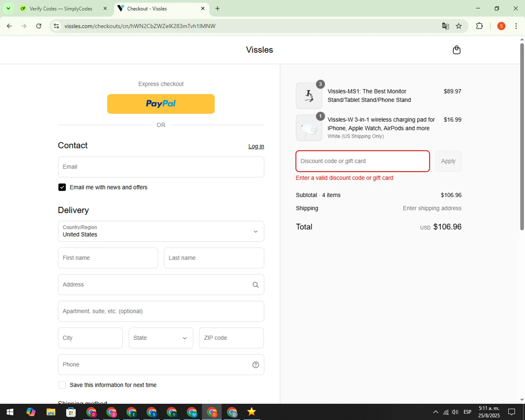Click the Log in link
Image resolution: width=525 pixels, height=420 pixels.
click(x=256, y=146)
